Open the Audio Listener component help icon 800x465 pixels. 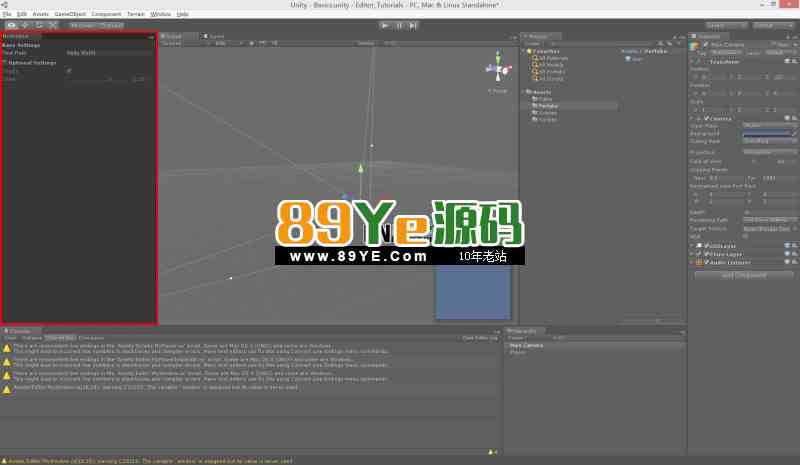click(x=787, y=262)
